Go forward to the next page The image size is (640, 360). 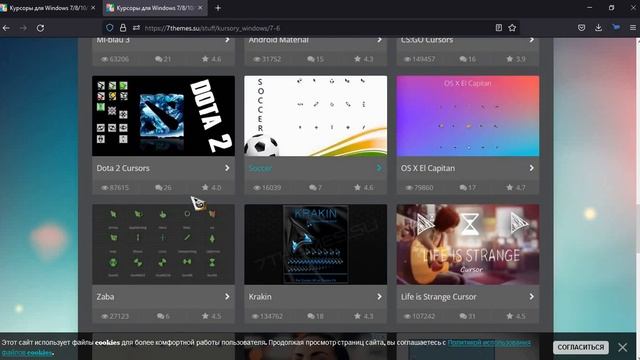click(23, 28)
